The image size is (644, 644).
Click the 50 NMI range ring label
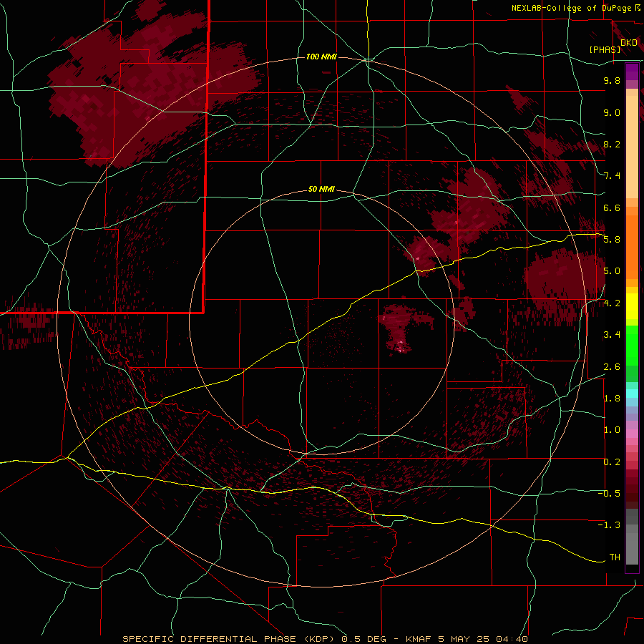point(321,189)
